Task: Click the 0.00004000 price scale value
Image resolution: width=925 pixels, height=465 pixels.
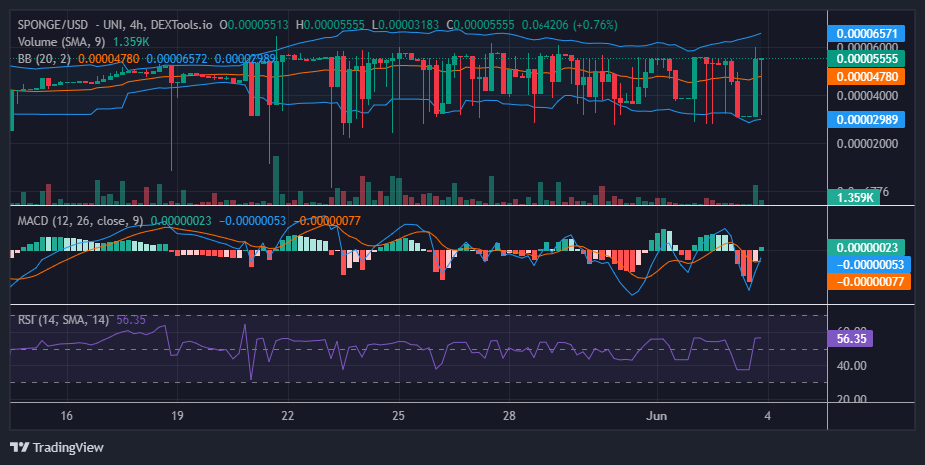Action: point(867,96)
